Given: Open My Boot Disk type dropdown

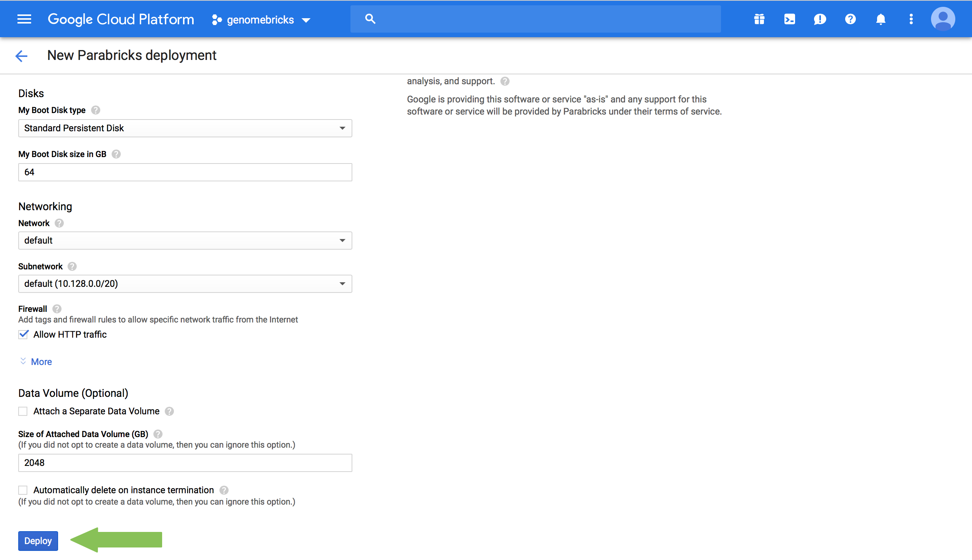Looking at the screenshot, I should [x=185, y=128].
